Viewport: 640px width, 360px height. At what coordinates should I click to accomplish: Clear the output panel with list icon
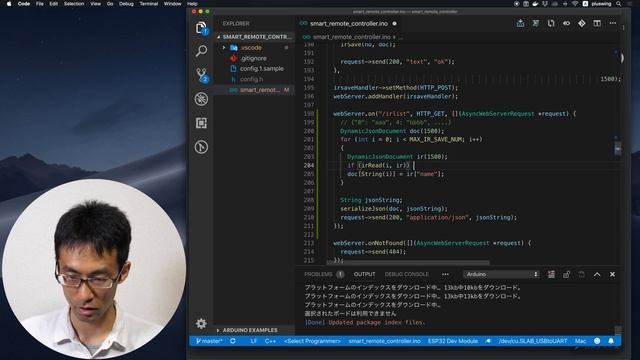(551, 274)
